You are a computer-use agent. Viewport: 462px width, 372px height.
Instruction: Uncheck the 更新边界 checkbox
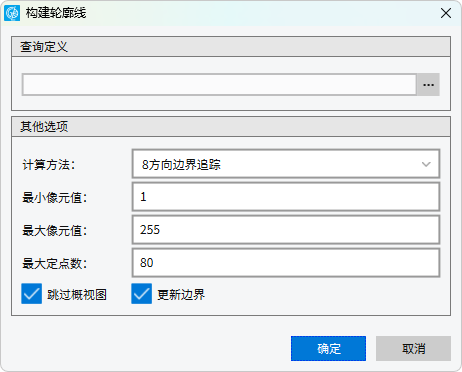pyautogui.click(x=141, y=294)
